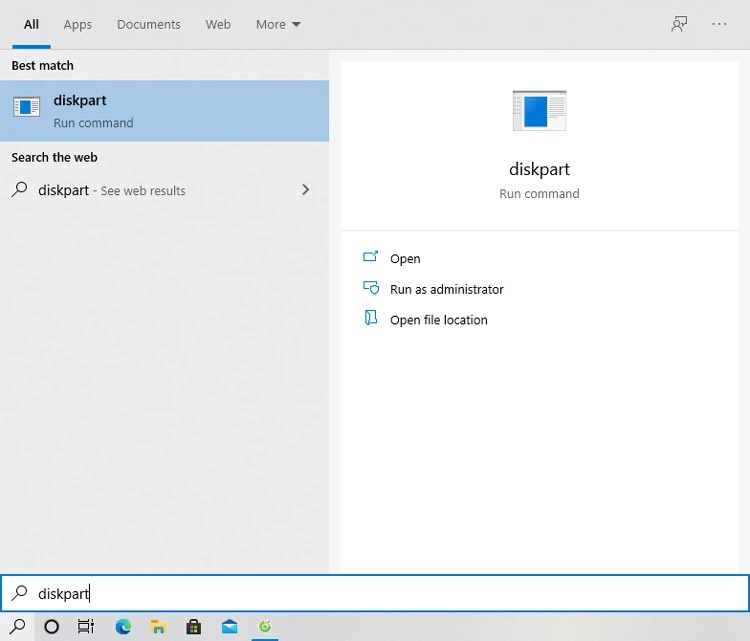The image size is (750, 641).
Task: Expand the More filters dropdown
Action: coord(278,24)
